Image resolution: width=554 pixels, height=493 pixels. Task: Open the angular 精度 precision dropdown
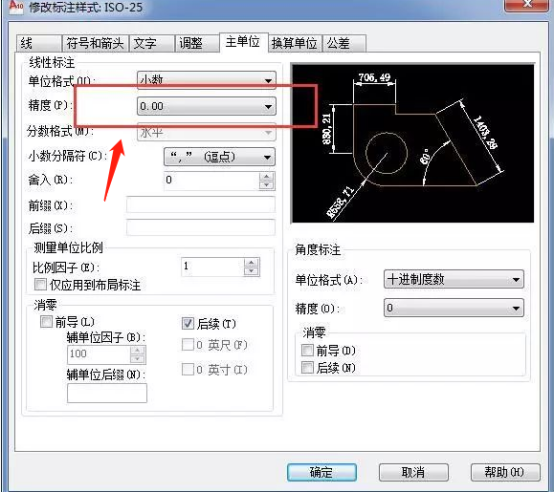[454, 308]
